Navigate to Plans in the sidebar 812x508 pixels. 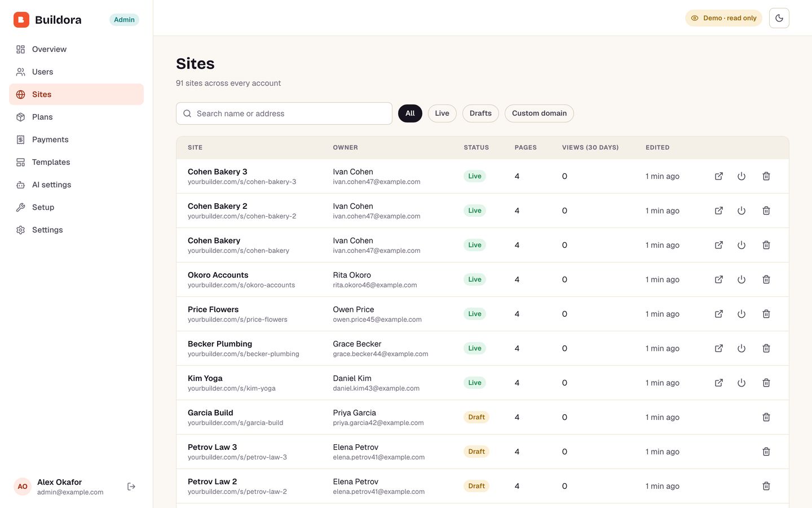pos(76,117)
